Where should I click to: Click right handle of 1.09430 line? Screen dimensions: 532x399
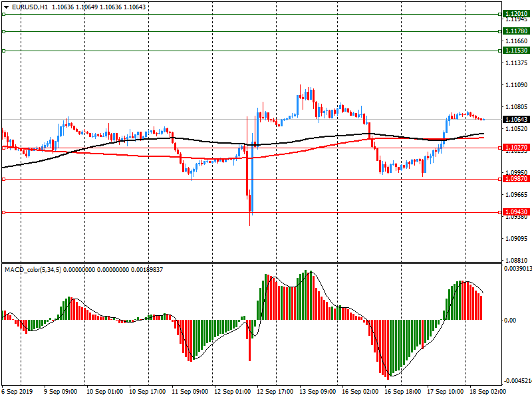click(500, 212)
